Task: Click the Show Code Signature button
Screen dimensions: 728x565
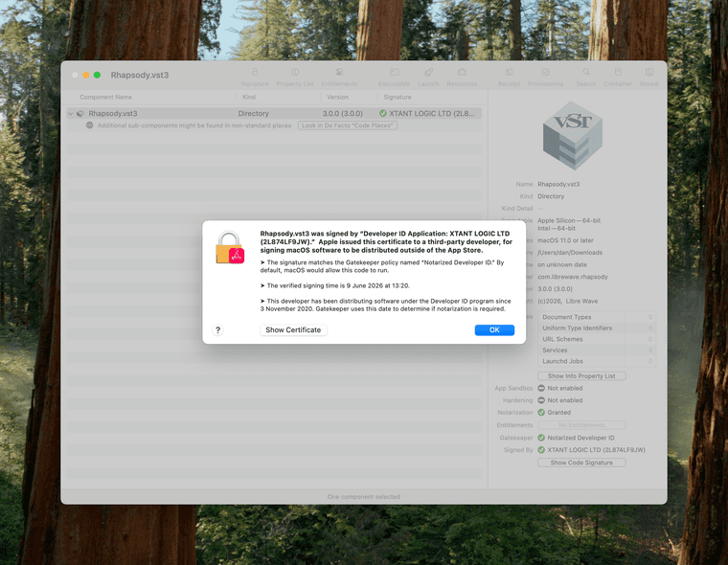Action: (581, 463)
